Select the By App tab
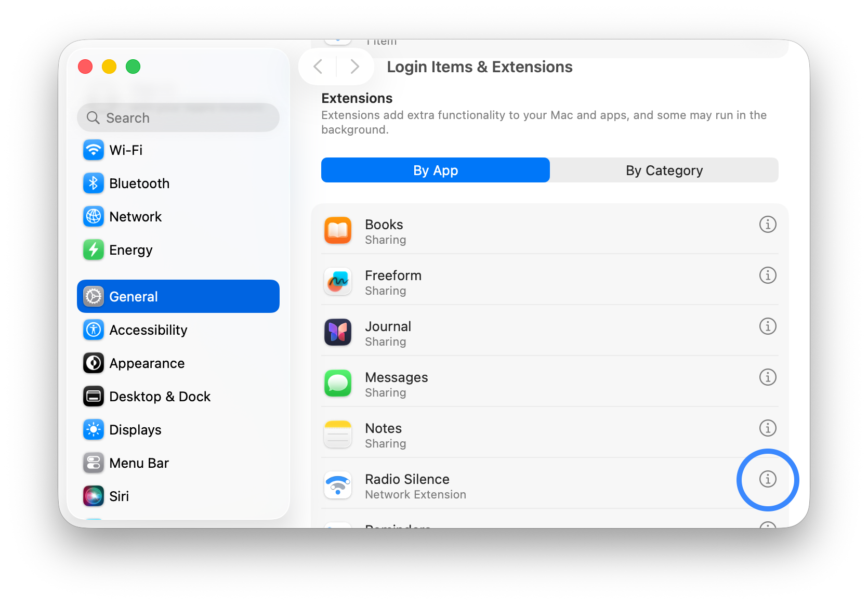The height and width of the screenshot is (605, 868). coord(436,170)
